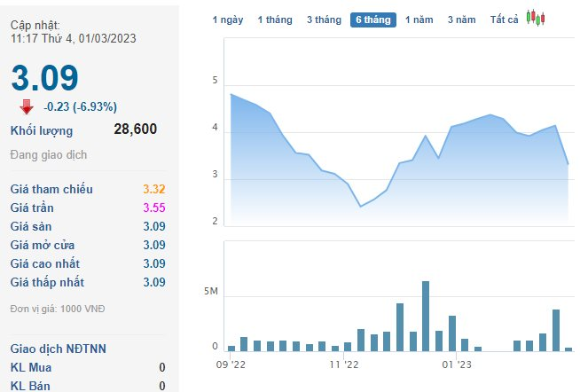Click the Giá tham chiếu value 3.32
580x392 pixels.
(x=154, y=189)
